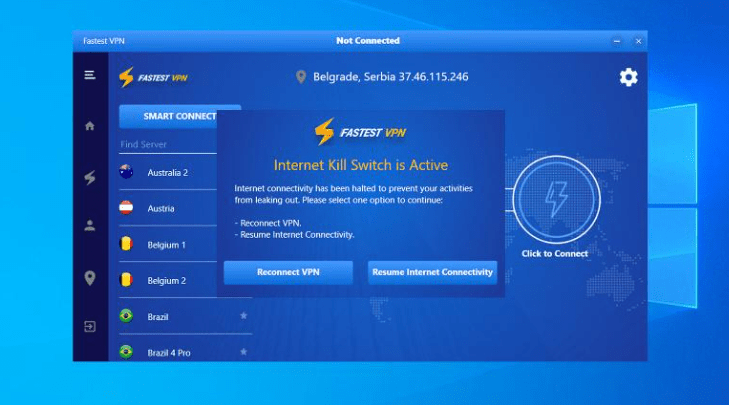Select Australia 2 from the server list

167,172
